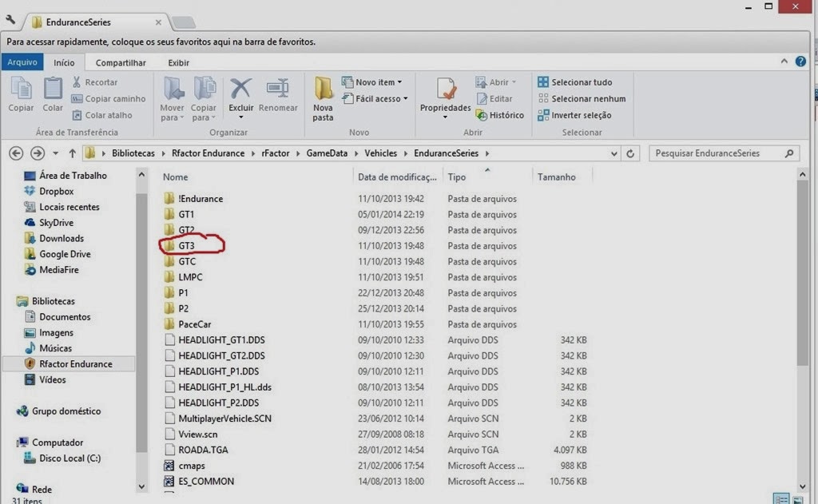Open a new tab beside EnduranceSeries
The image size is (818, 504).
coord(184,22)
